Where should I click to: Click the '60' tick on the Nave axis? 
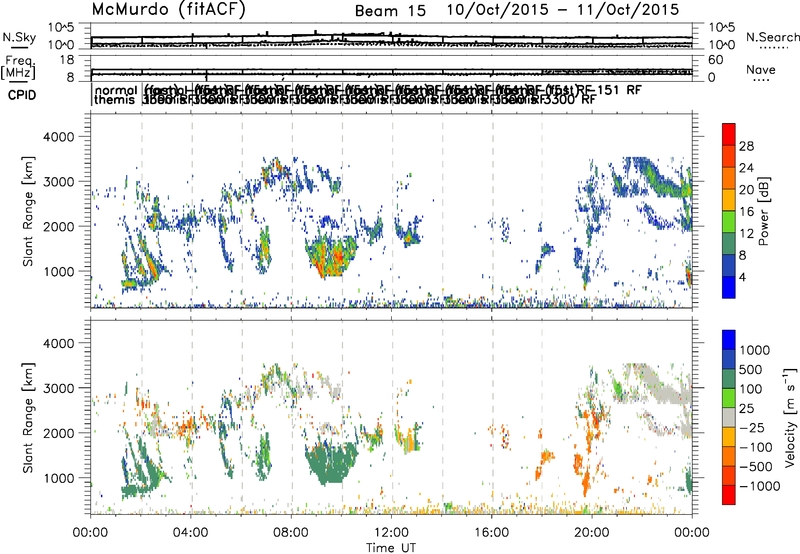pos(716,60)
